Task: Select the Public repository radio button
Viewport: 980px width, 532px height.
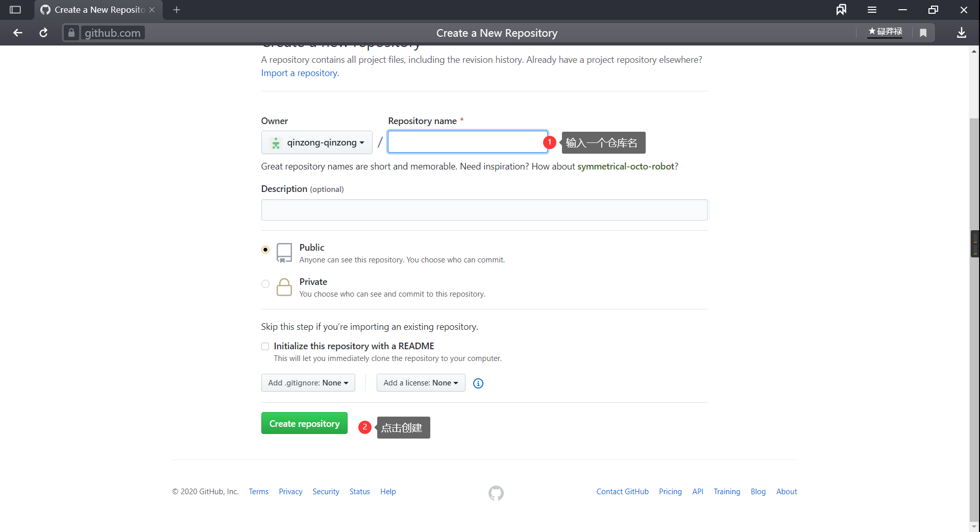Action: (265, 250)
